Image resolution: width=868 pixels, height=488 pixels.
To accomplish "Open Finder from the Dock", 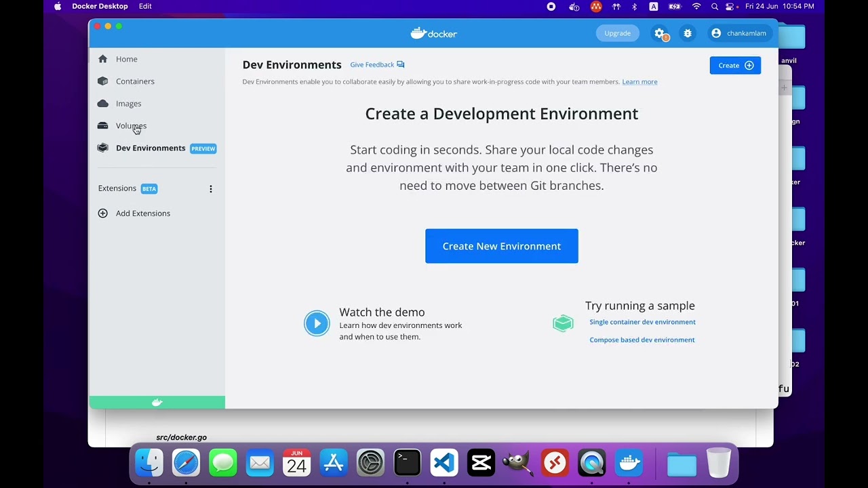I will pyautogui.click(x=149, y=464).
